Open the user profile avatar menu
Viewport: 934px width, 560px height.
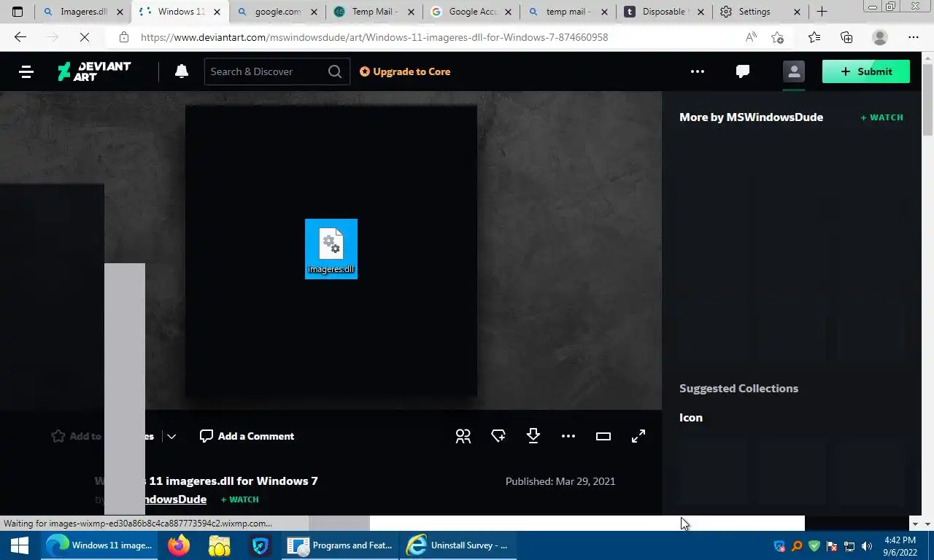[794, 71]
